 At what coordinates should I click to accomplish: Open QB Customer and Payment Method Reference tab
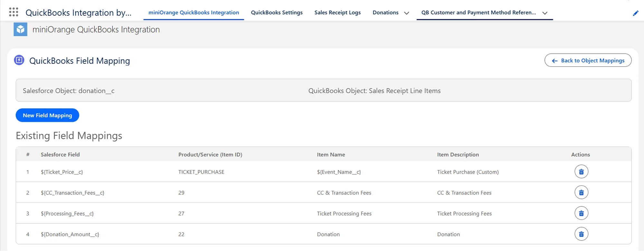[x=478, y=13]
